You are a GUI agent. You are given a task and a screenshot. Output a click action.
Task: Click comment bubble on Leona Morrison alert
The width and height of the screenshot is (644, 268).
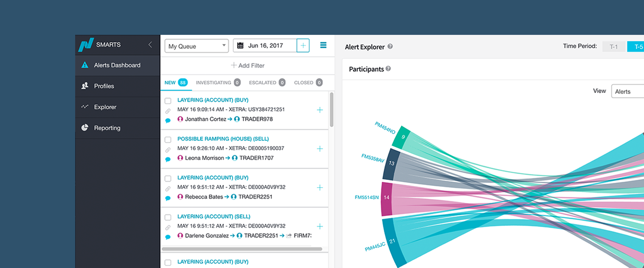click(168, 159)
